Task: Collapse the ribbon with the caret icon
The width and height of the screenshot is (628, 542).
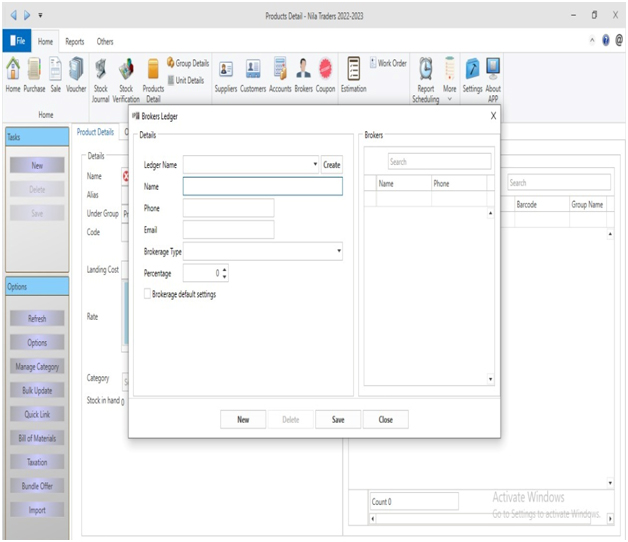Action: [x=592, y=40]
